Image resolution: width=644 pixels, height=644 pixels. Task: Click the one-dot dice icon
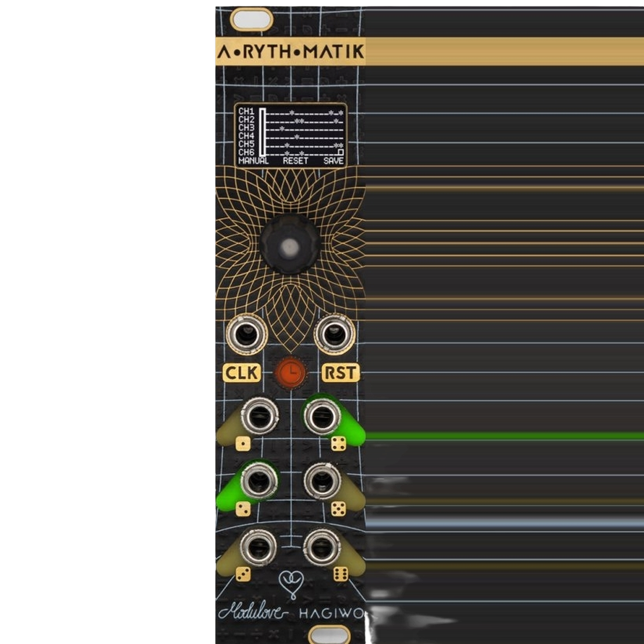coord(243,444)
